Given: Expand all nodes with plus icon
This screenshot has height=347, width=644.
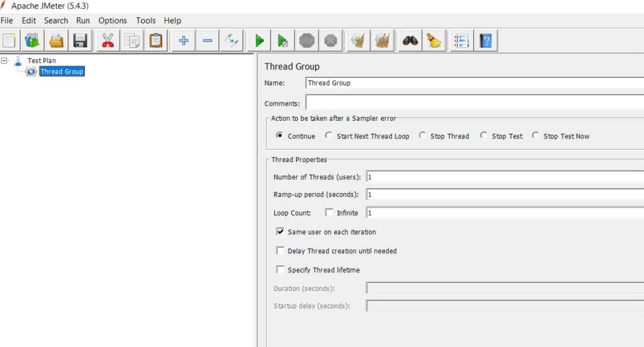Looking at the screenshot, I should (x=184, y=41).
